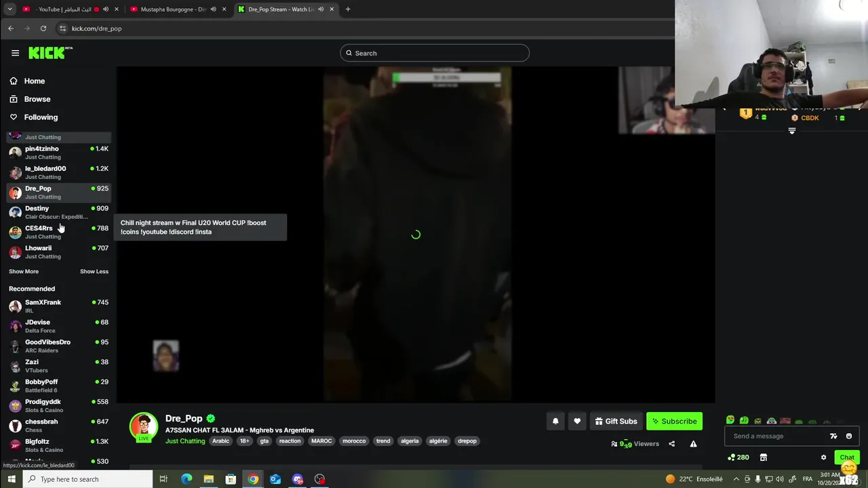Expand the list with Show More
The image size is (868, 488).
(x=24, y=271)
